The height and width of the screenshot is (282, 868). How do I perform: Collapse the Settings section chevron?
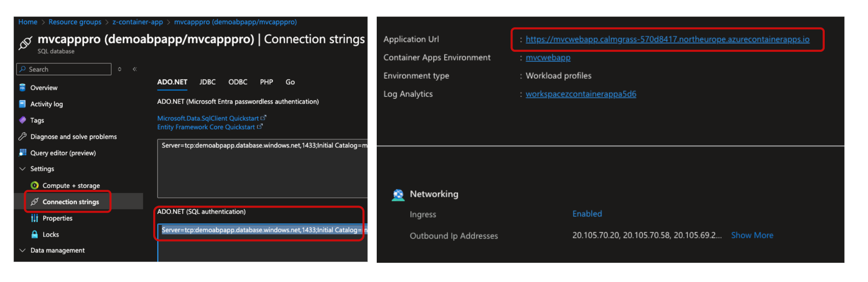tap(22, 169)
